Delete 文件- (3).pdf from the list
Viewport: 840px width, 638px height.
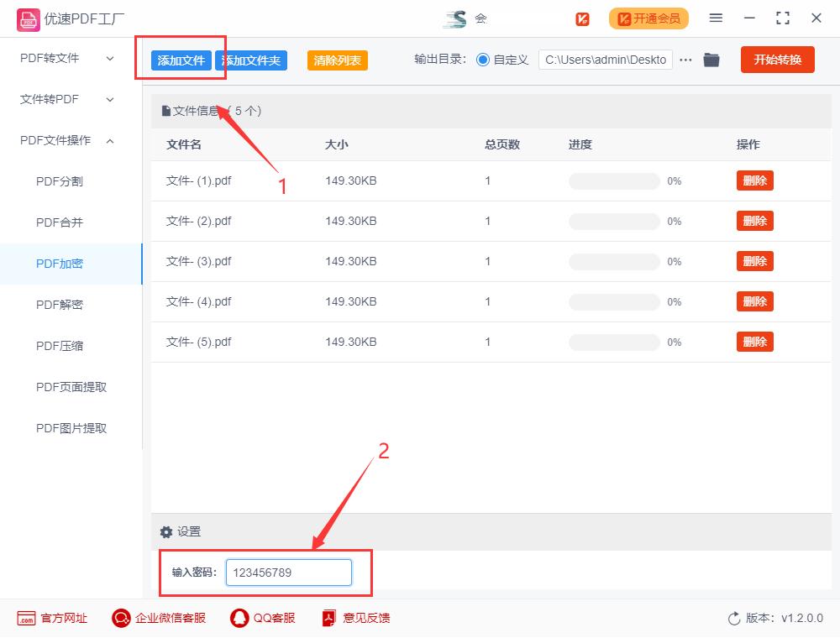pos(754,261)
